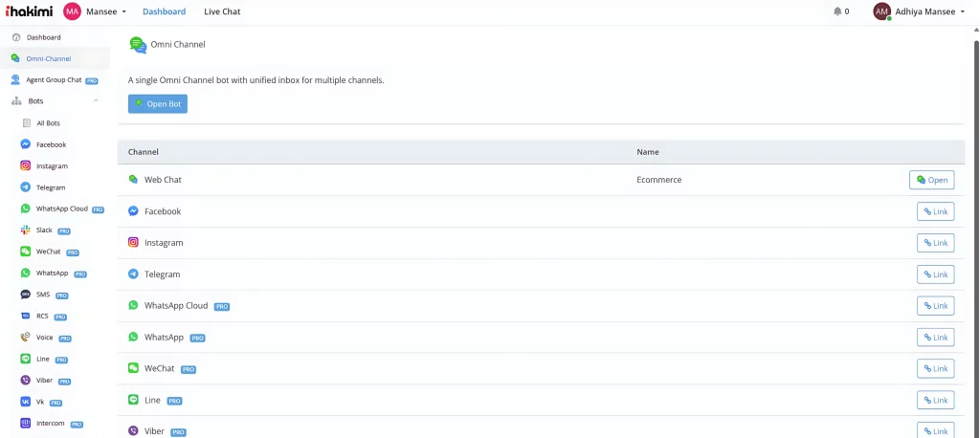Click the Line PRO badge in table

(x=174, y=401)
